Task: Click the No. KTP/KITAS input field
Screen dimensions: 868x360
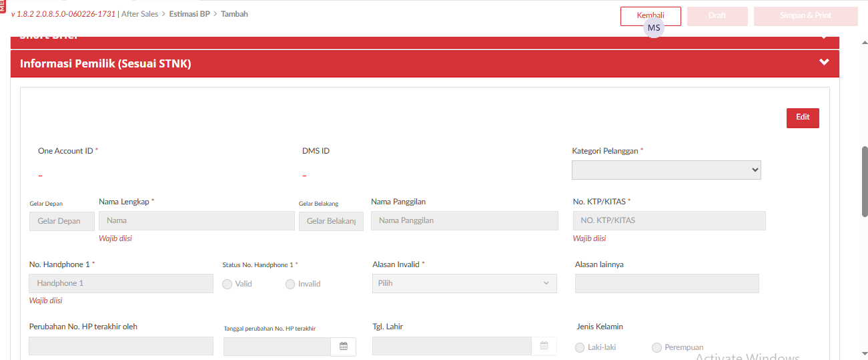Action: coord(669,220)
